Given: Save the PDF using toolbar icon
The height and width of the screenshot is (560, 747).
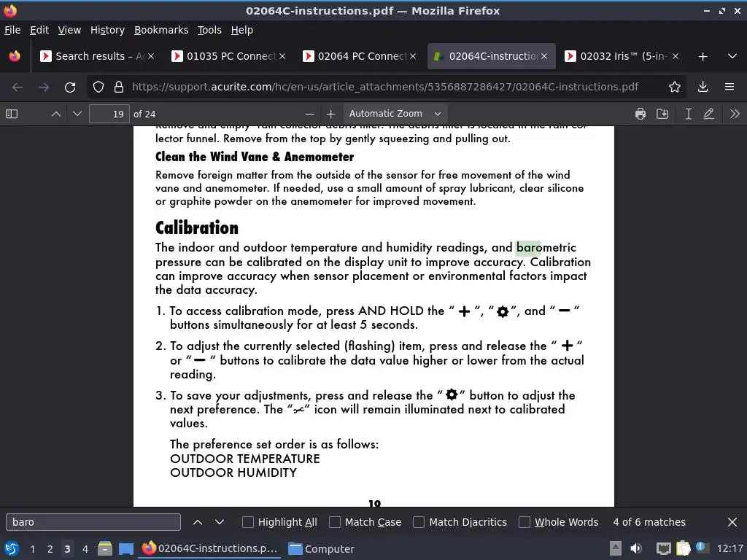Looking at the screenshot, I should tap(662, 114).
